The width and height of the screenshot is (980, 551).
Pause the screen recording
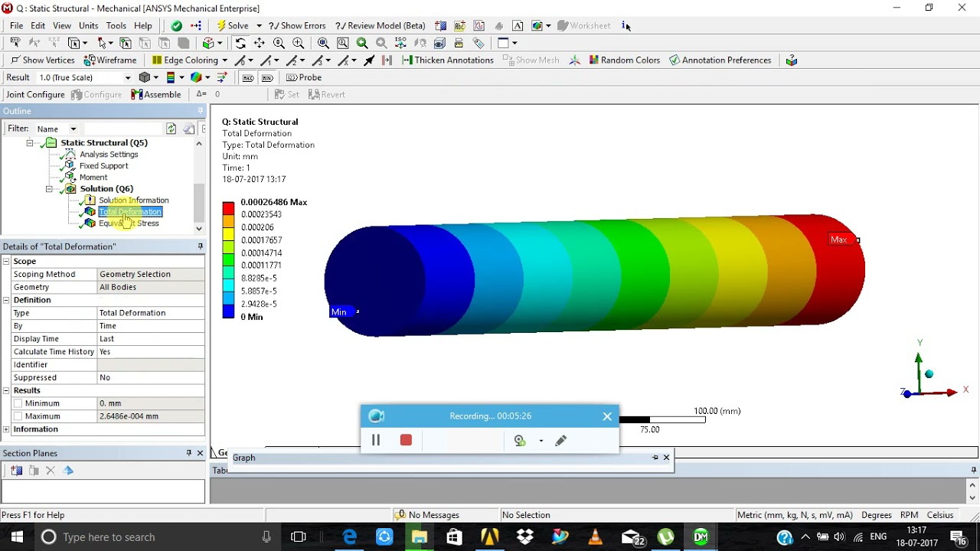376,440
